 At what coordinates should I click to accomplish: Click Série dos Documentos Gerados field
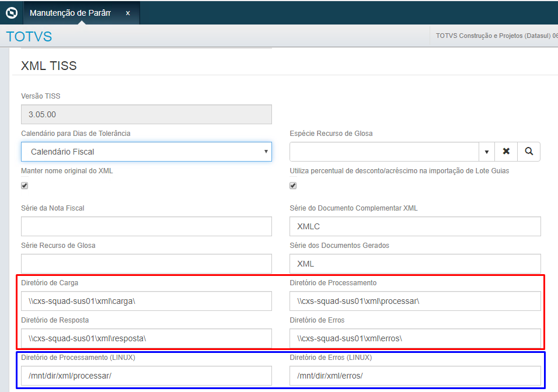415,264
